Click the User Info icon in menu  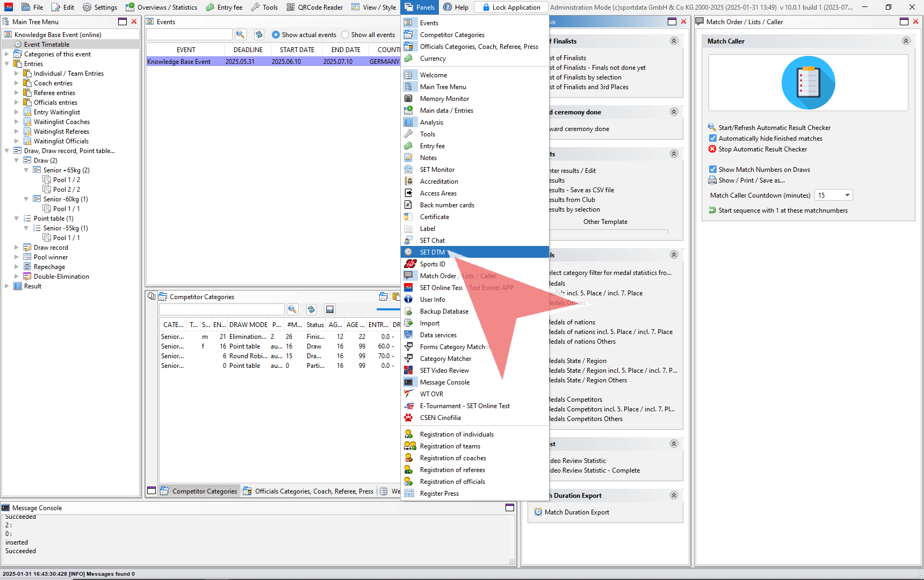click(x=409, y=300)
